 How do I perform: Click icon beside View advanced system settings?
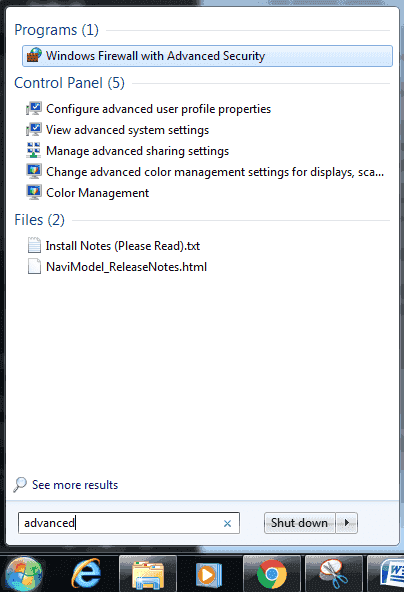34,130
